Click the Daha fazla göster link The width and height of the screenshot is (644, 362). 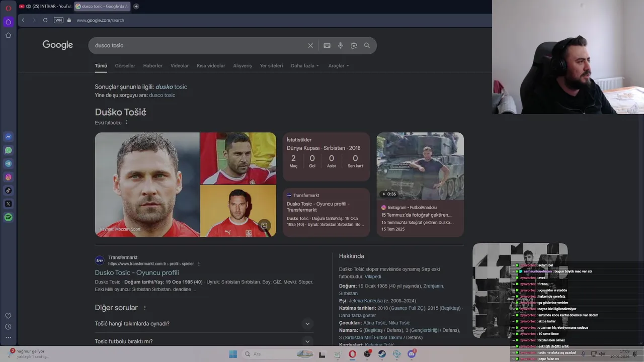click(x=357, y=315)
